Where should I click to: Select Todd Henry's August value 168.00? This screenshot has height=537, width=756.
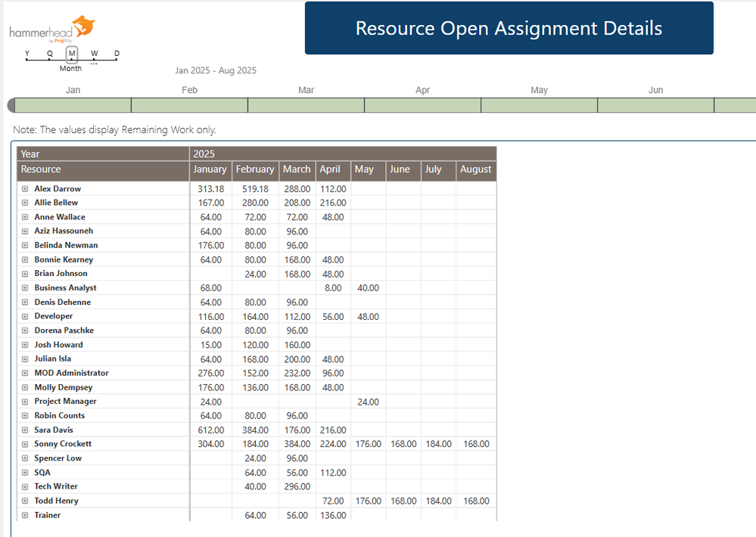click(x=476, y=501)
